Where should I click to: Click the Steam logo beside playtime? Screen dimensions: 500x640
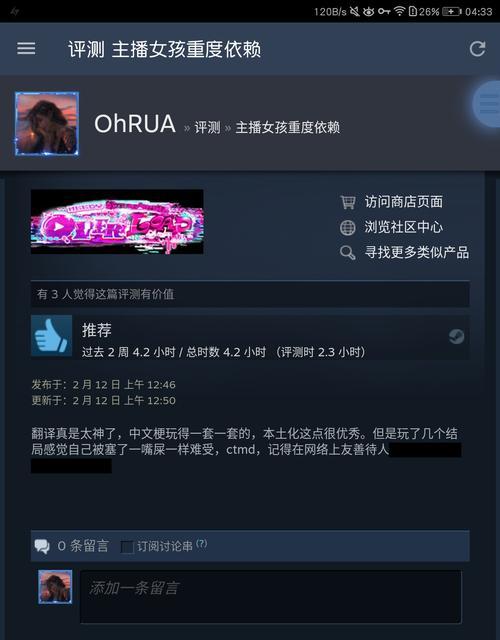(x=456, y=336)
